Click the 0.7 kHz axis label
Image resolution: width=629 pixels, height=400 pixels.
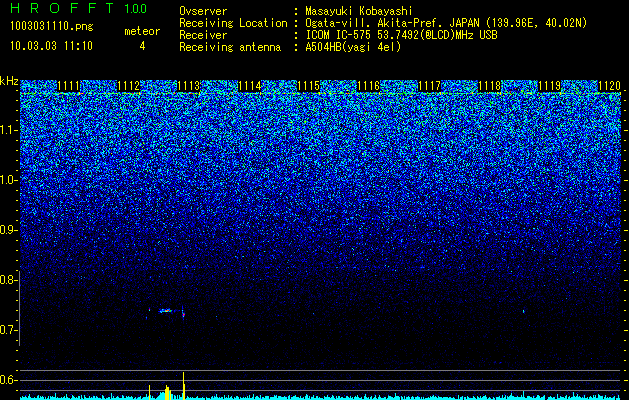(7, 330)
